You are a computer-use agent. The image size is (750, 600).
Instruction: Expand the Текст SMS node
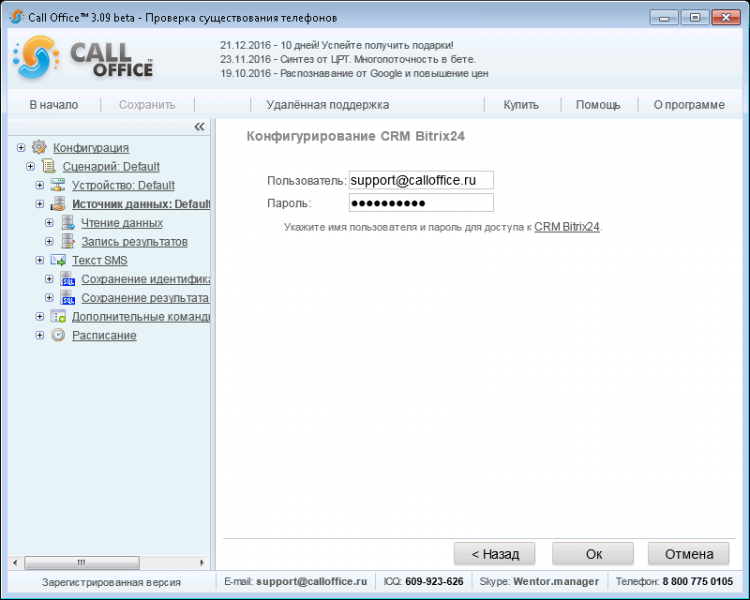[40, 260]
